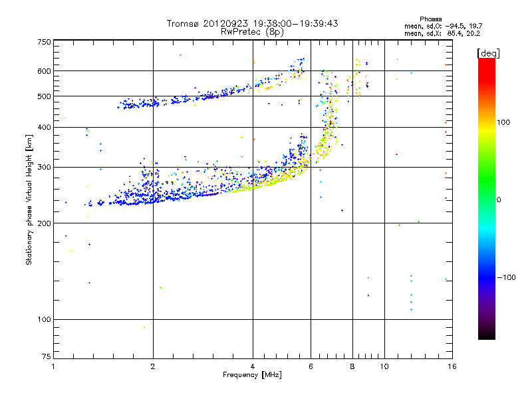Click the black bottom of the phase colorbar
Image resolution: width=532 pixels, height=399 pixels.
pyautogui.click(x=487, y=334)
